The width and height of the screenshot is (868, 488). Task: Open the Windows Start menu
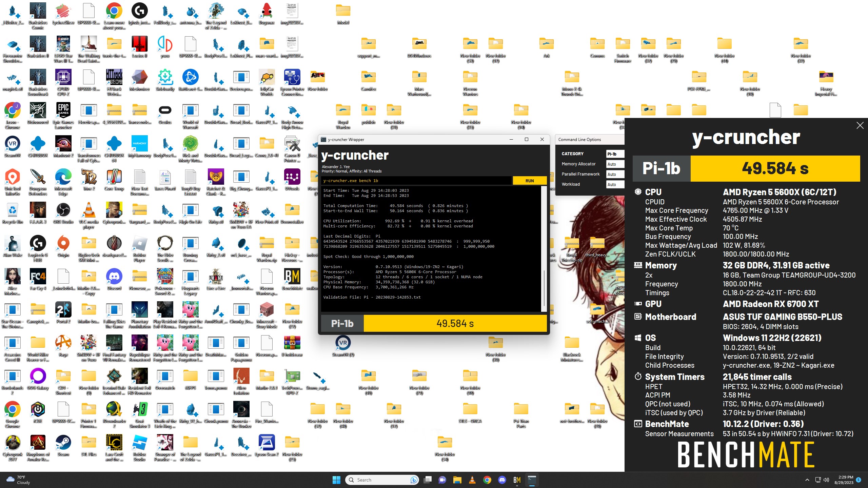coord(336,480)
